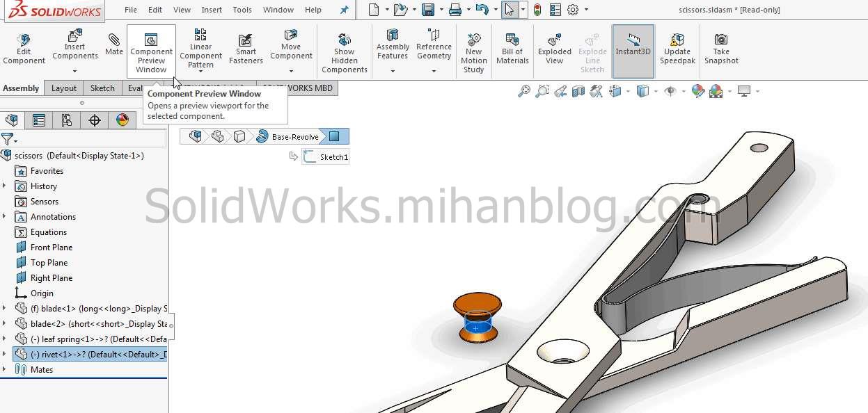Open the Help menu
Screen dimensions: 868x413
pyautogui.click(x=313, y=10)
